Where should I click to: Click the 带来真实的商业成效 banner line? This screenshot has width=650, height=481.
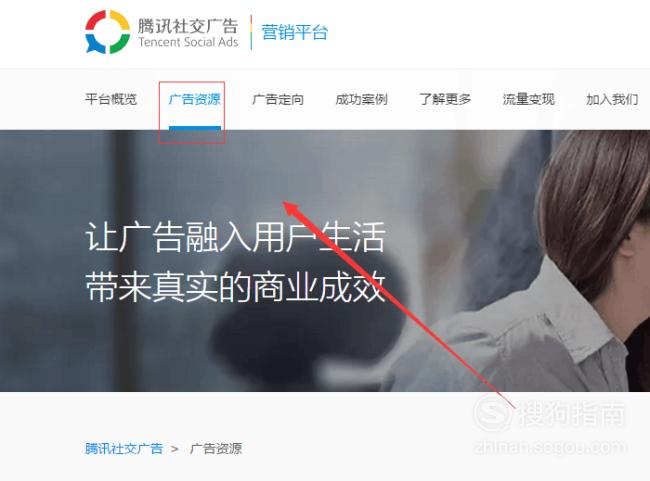(x=235, y=287)
